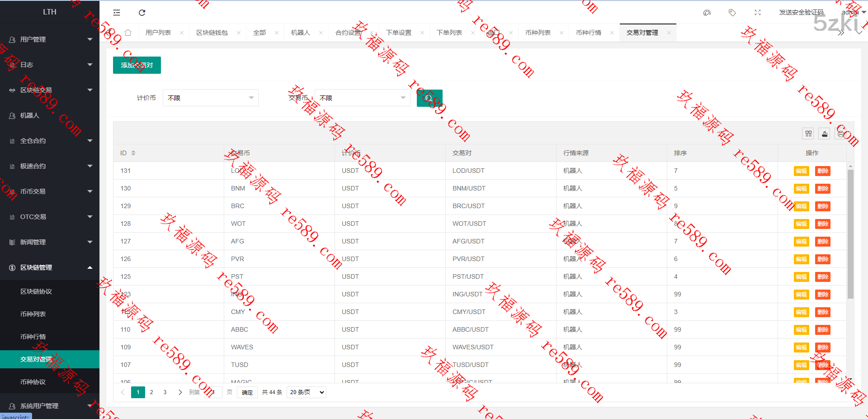The height and width of the screenshot is (419, 868).
Task: Go to the previous page arrow
Action: click(123, 392)
